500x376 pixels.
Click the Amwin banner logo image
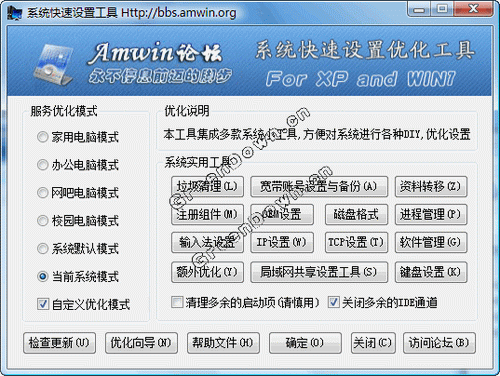[53, 64]
